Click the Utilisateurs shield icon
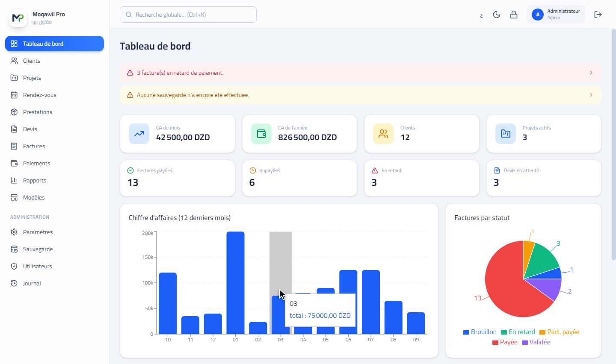 point(14,266)
